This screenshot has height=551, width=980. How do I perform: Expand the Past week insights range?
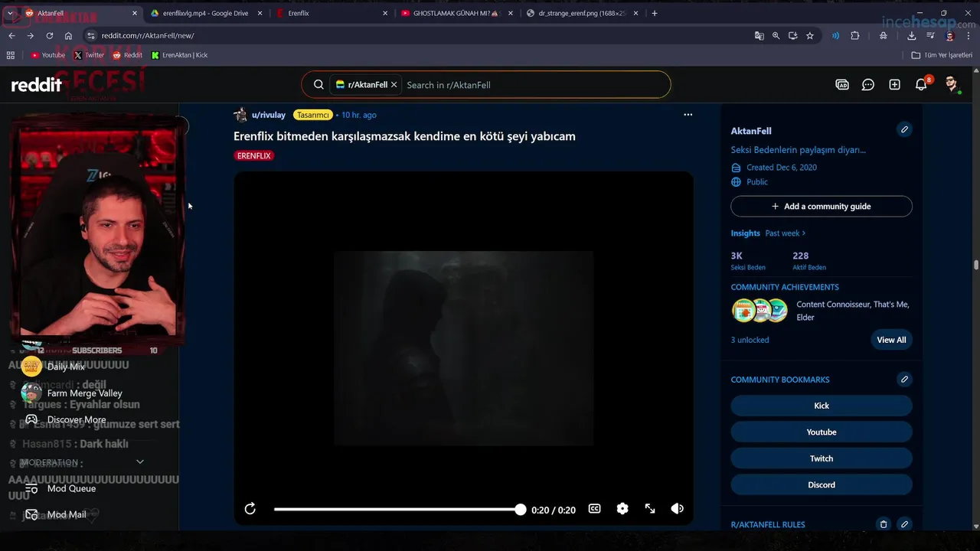[786, 233]
